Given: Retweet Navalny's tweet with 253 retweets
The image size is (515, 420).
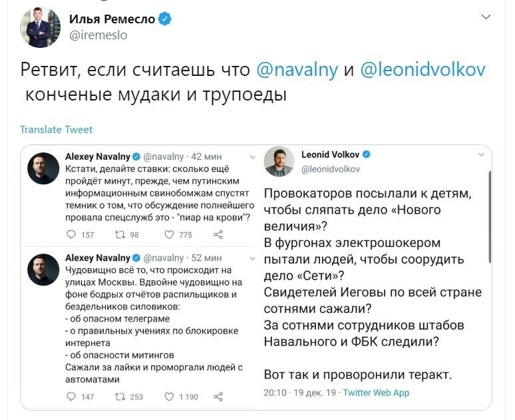Looking at the screenshot, I should [120, 397].
